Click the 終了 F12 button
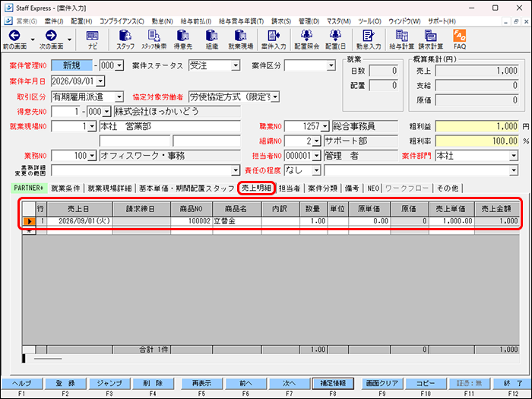 tap(513, 383)
